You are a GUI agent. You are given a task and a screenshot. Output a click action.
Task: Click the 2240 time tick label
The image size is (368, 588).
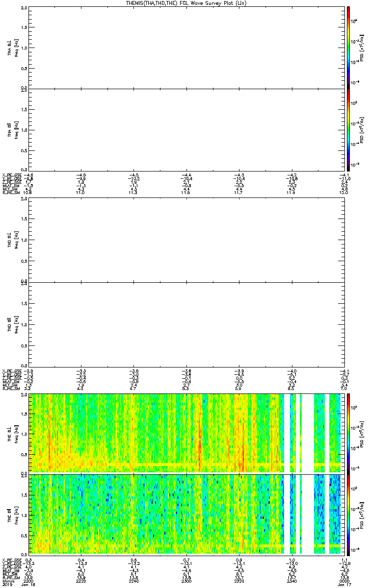[x=134, y=581]
